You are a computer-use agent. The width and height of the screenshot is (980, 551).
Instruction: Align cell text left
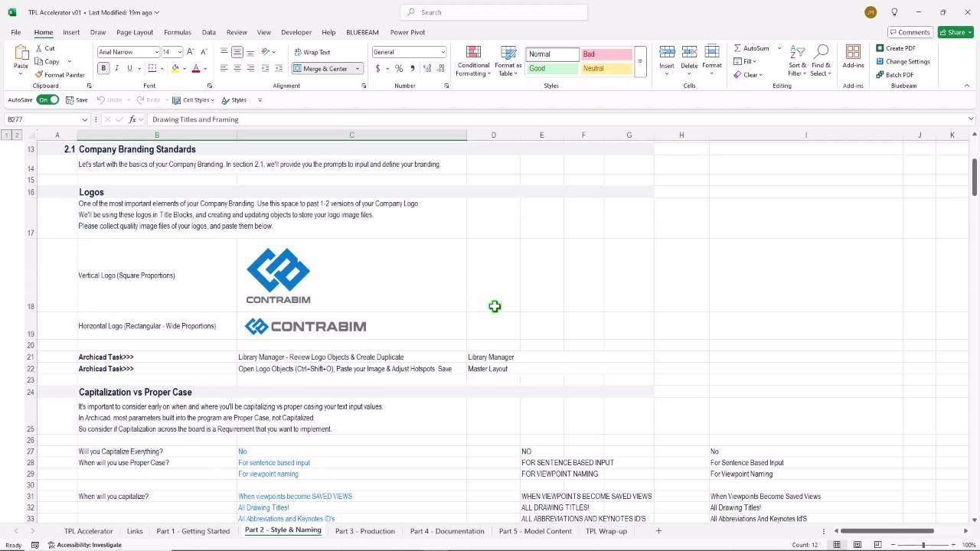[x=224, y=68]
